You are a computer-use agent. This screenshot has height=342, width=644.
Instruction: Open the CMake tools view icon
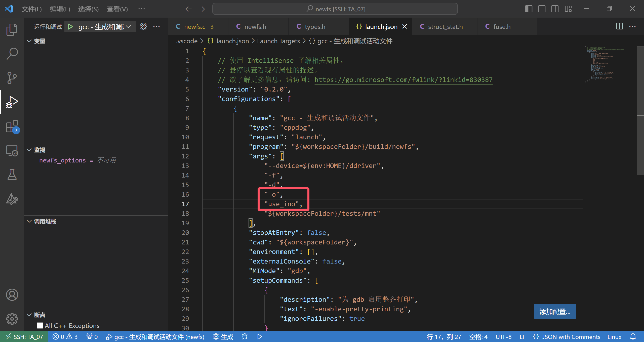(x=12, y=199)
